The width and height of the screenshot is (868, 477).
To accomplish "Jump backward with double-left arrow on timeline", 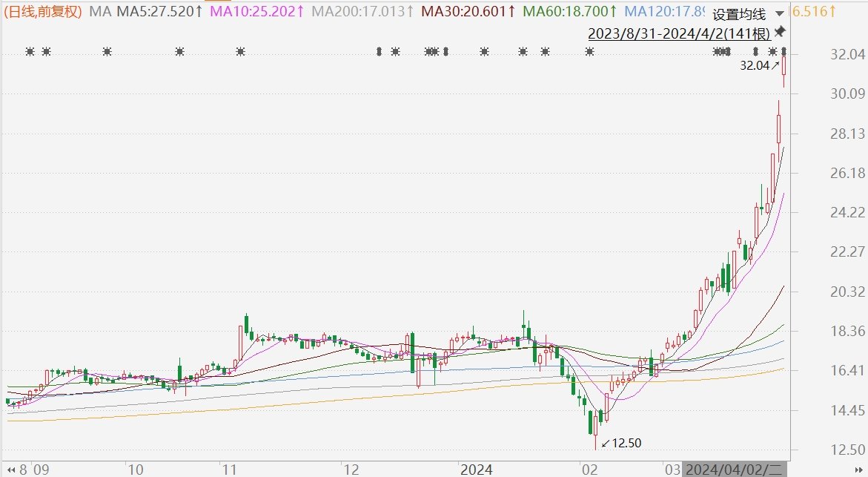I will tap(10, 470).
